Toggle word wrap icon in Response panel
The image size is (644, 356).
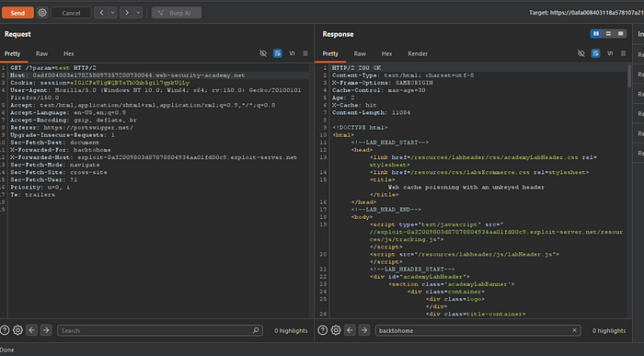[595, 53]
